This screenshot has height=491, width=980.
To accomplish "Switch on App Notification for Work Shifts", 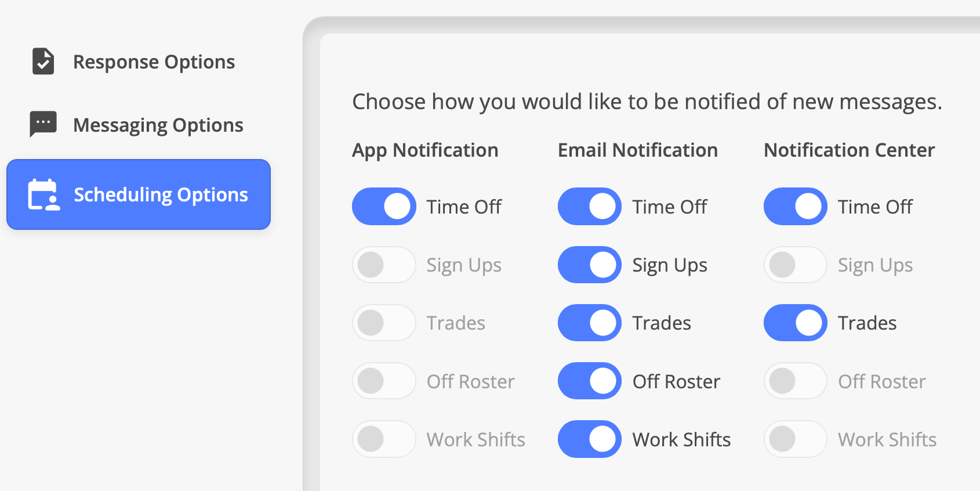I will pos(384,439).
